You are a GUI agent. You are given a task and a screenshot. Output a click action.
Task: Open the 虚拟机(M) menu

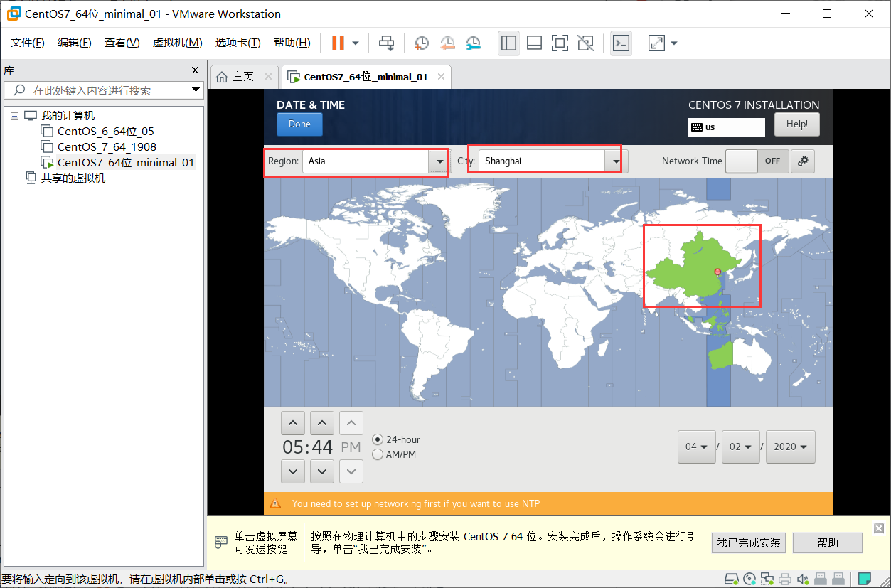(178, 43)
